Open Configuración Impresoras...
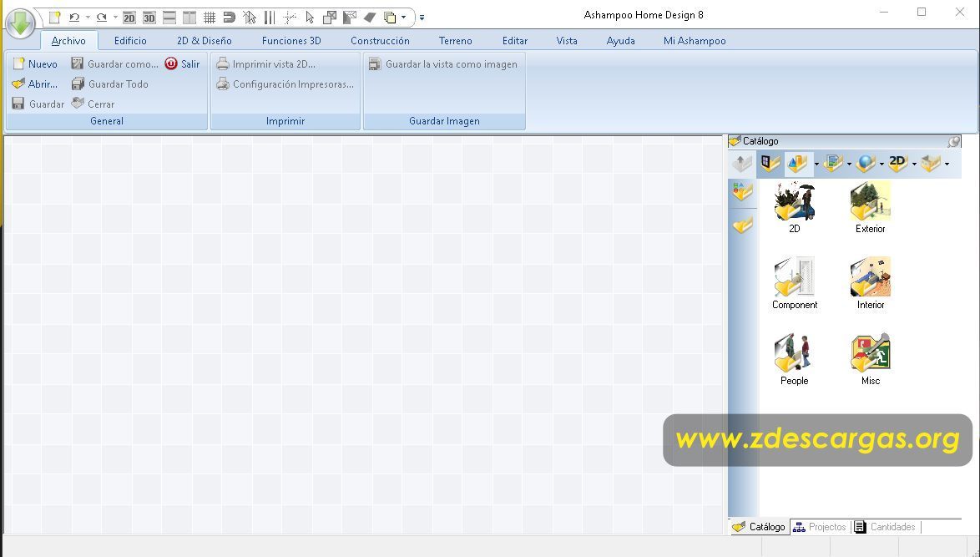980x557 pixels. (x=285, y=84)
